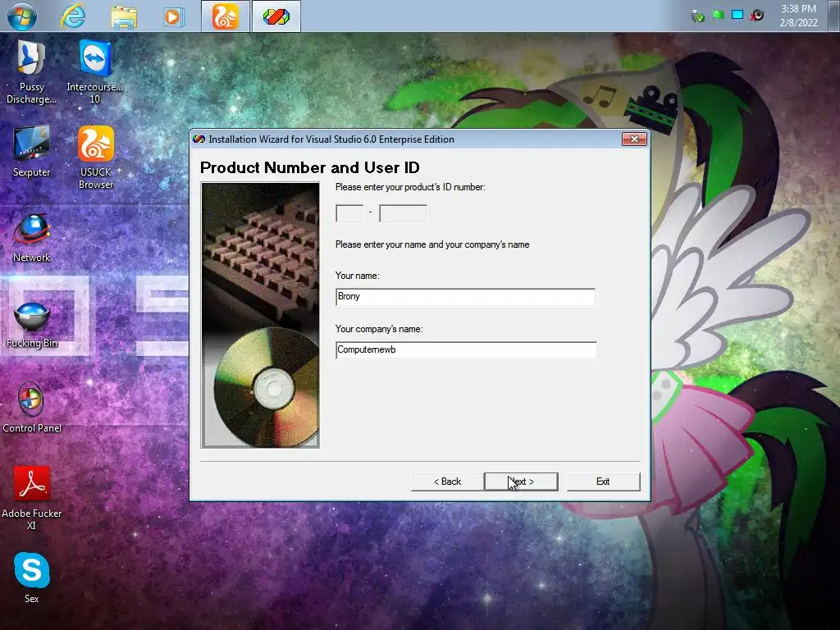Click the Your name field containing Brony
Image resolution: width=840 pixels, height=630 pixels.
[465, 297]
